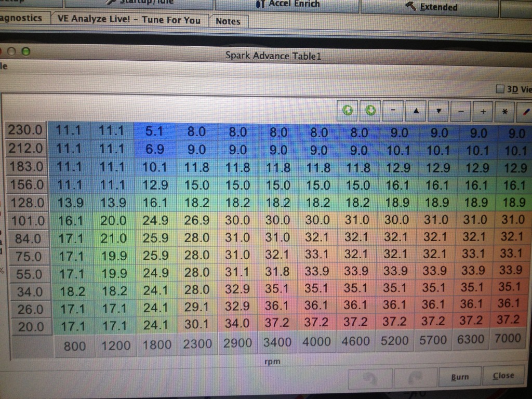The width and height of the screenshot is (532, 399).
Task: Select the 212.0 load axis cell
Action: tap(26, 148)
